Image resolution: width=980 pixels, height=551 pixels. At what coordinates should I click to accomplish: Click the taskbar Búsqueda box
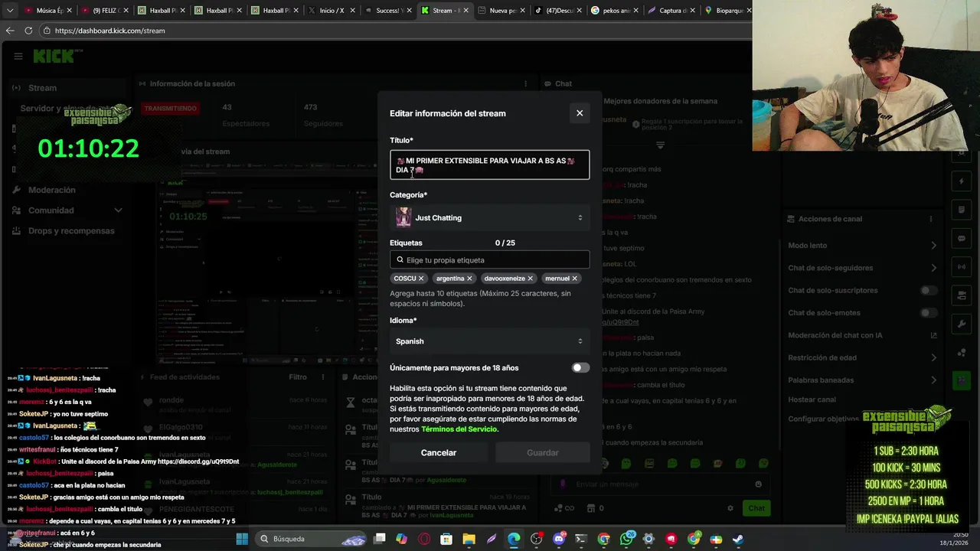pos(311,539)
